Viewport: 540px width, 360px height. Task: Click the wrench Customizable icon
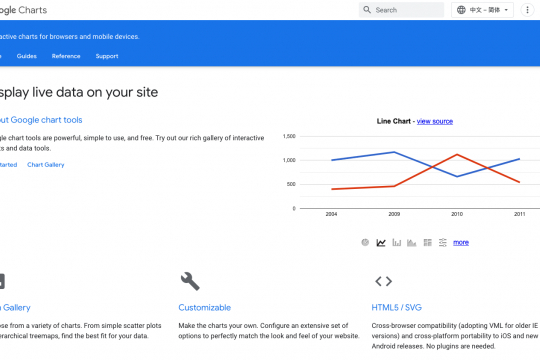(190, 281)
